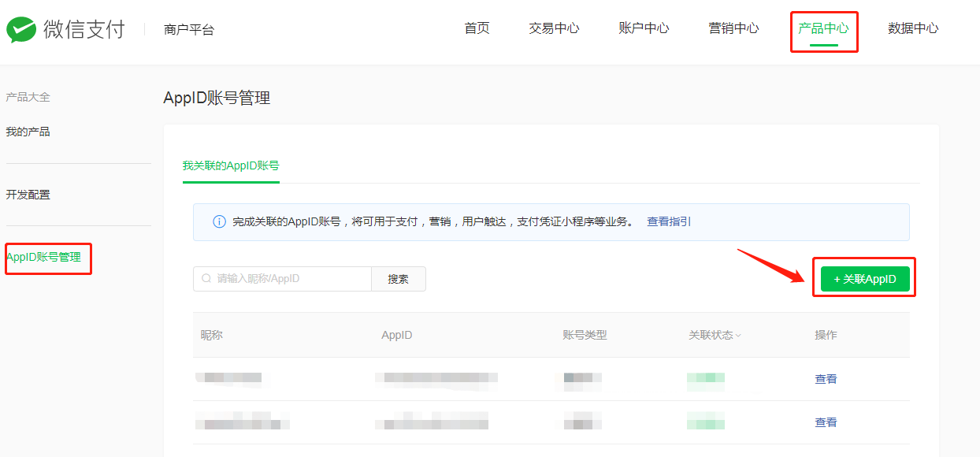Go to 交易中心 in top navigation
This screenshot has width=980, height=457.
point(554,28)
